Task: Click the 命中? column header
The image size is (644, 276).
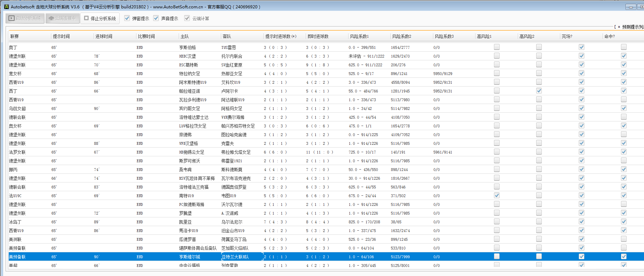Action: (x=609, y=36)
